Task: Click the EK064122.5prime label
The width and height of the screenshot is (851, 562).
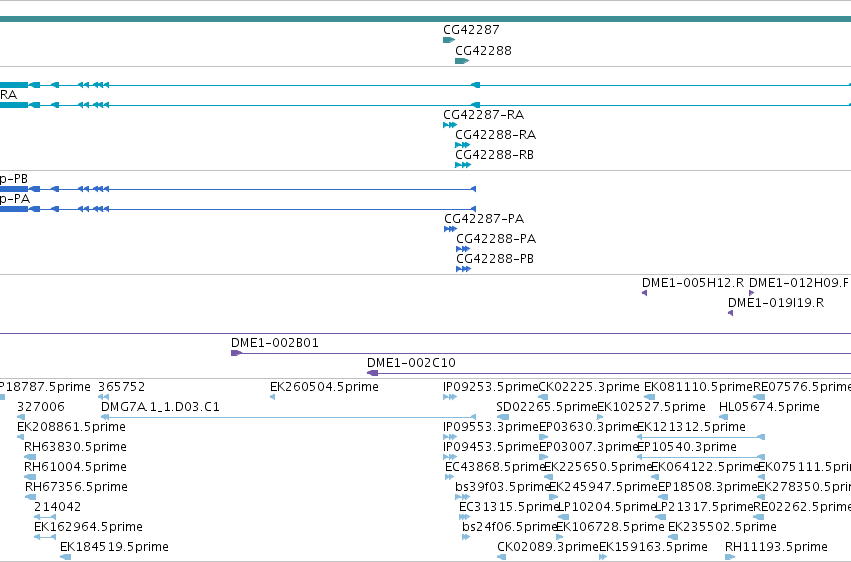Action: pyautogui.click(x=704, y=467)
